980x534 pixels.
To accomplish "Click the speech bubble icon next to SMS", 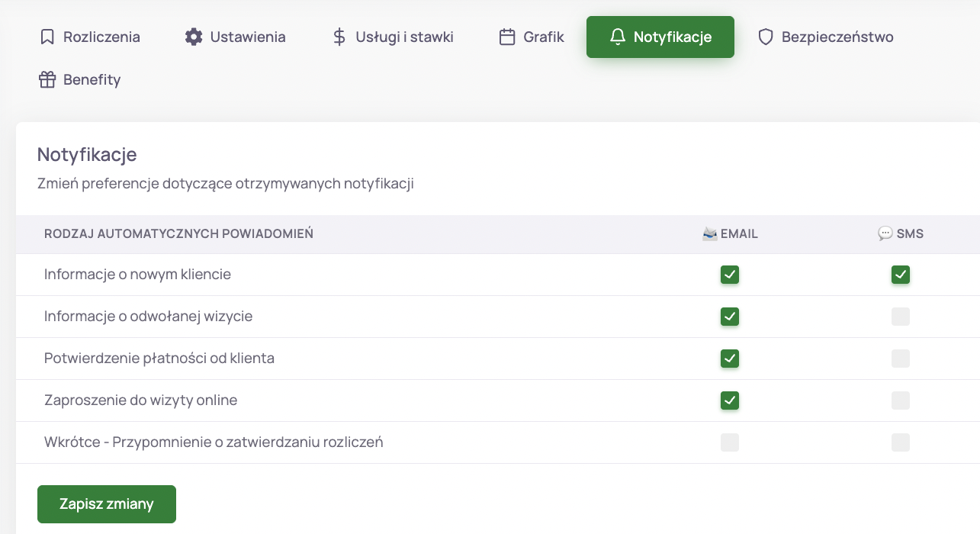I will tap(885, 234).
